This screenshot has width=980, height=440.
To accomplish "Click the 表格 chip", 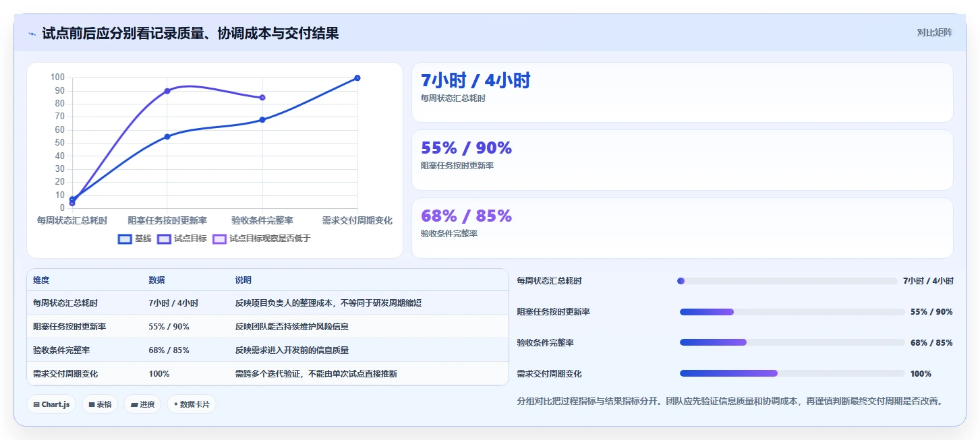I will pyautogui.click(x=100, y=404).
